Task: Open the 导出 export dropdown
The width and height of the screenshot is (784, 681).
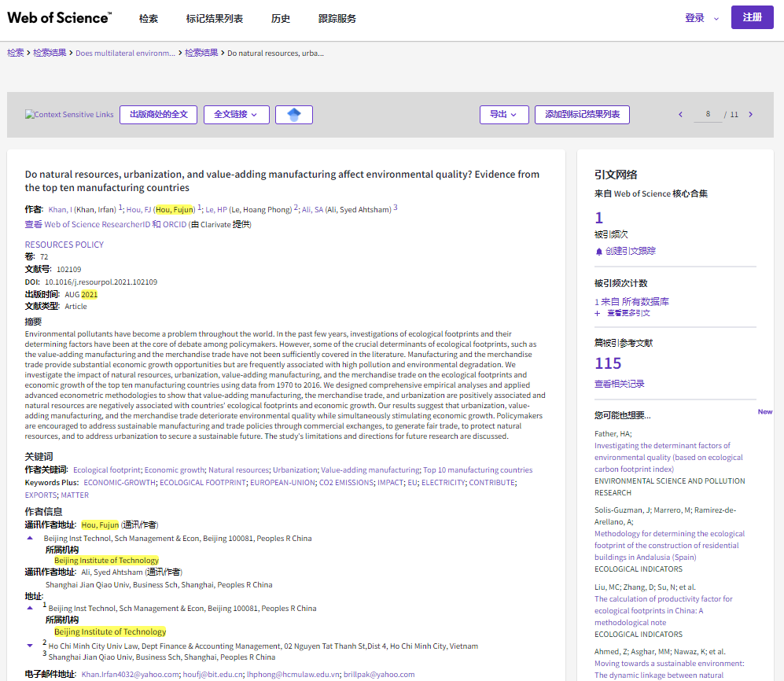Action: 503,115
